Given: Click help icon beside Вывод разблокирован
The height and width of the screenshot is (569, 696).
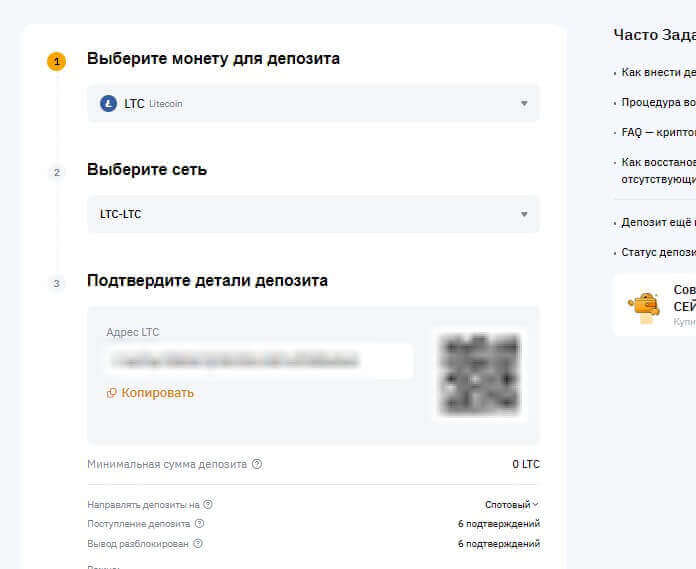Looking at the screenshot, I should click(198, 543).
